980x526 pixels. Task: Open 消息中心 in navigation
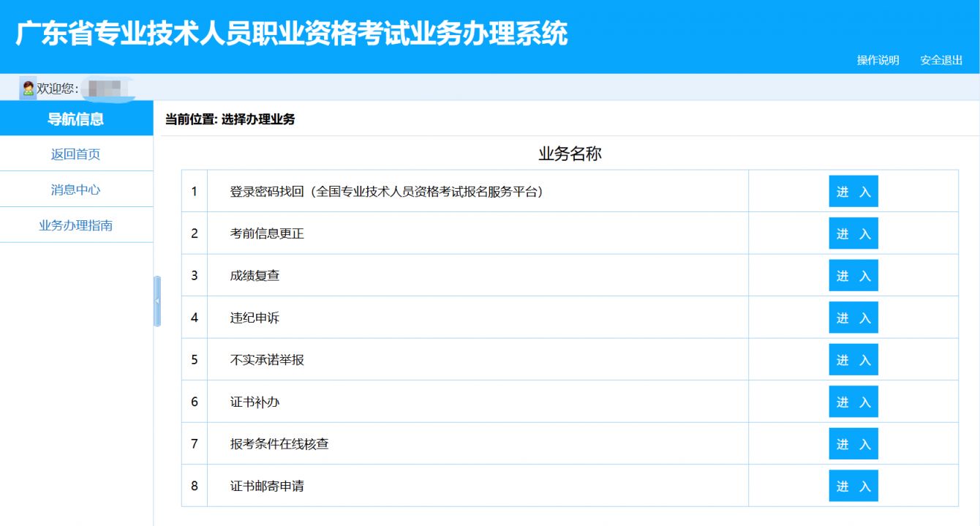[76, 189]
